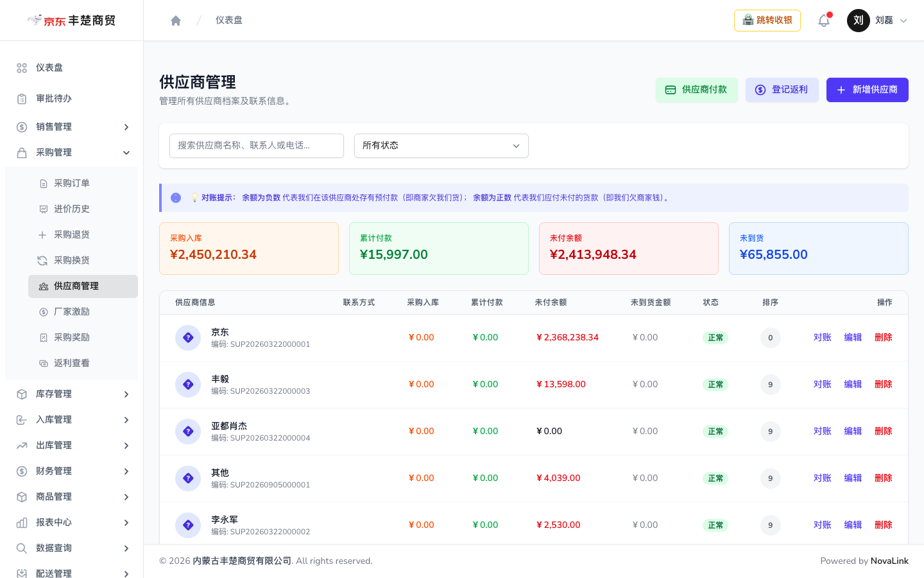Click the 京东 unpaid balance ¥2,368,238.34
Screen dimensions: 924x578
point(567,338)
